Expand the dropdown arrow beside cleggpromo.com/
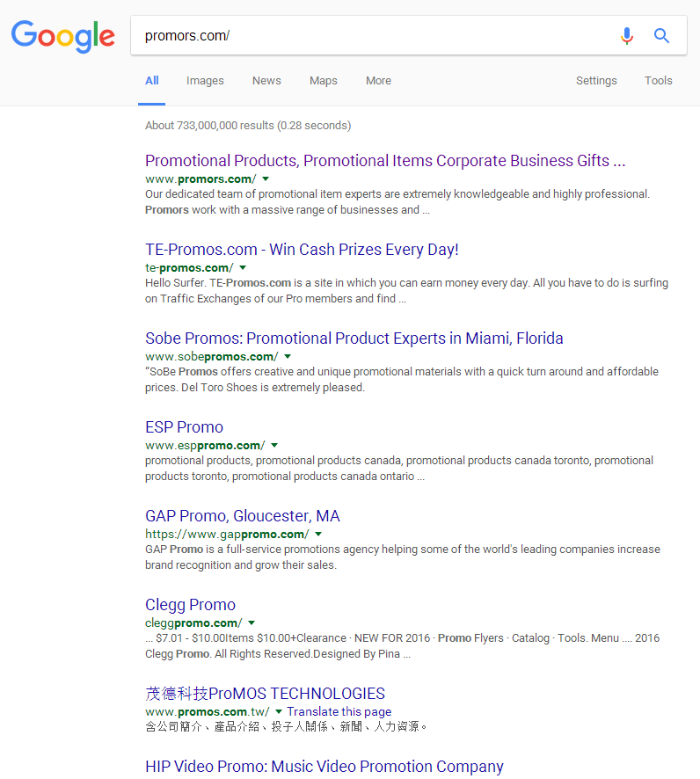Screen dimensions: 700x779 [252, 623]
